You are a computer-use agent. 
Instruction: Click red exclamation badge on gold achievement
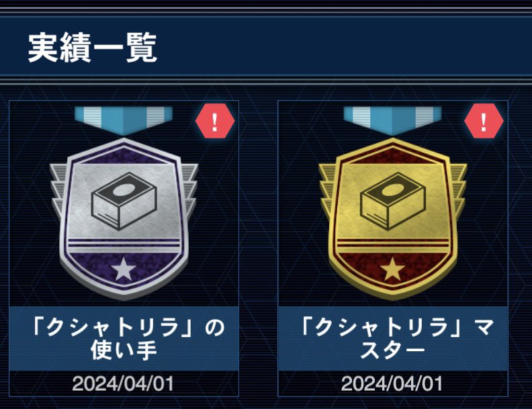[x=484, y=121]
